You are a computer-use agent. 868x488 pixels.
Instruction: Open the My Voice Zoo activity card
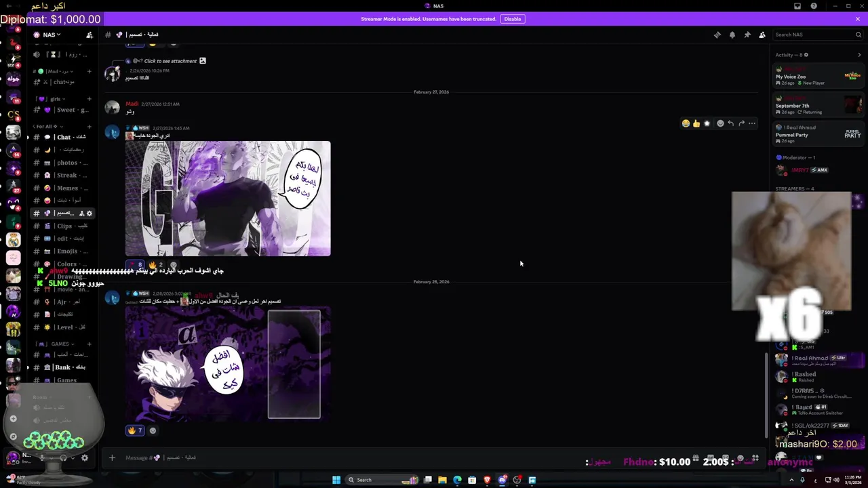[x=818, y=76]
